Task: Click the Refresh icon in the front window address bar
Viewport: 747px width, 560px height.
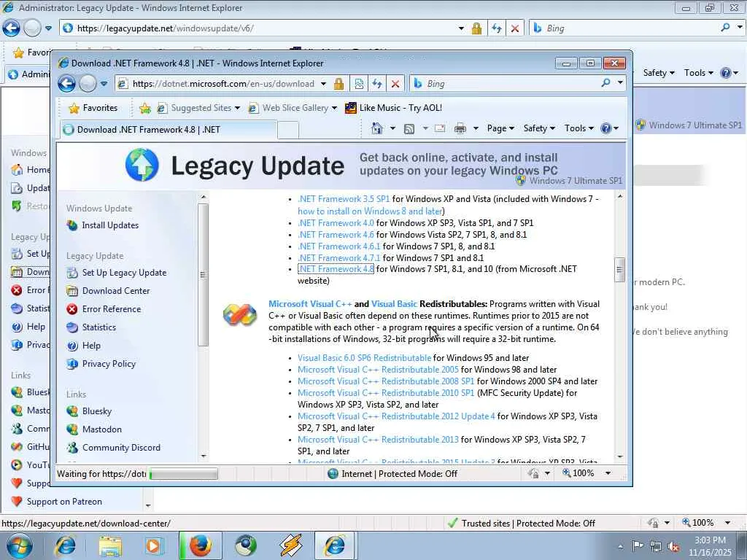Action: pos(377,84)
